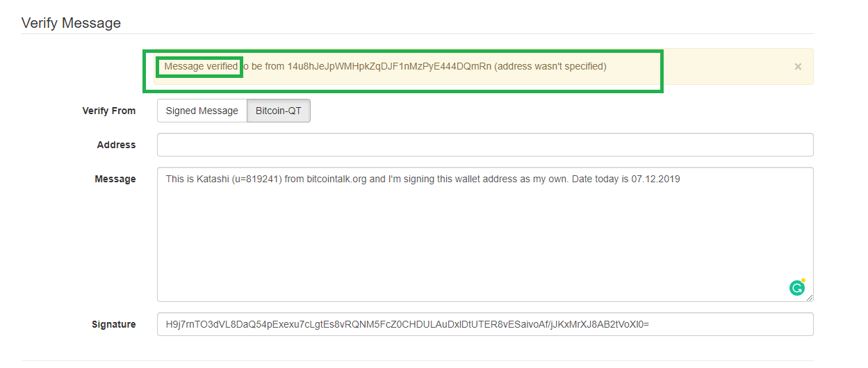Place cursor on u=819241 in message
Viewport: 868px width, 368px height.
(x=256, y=179)
